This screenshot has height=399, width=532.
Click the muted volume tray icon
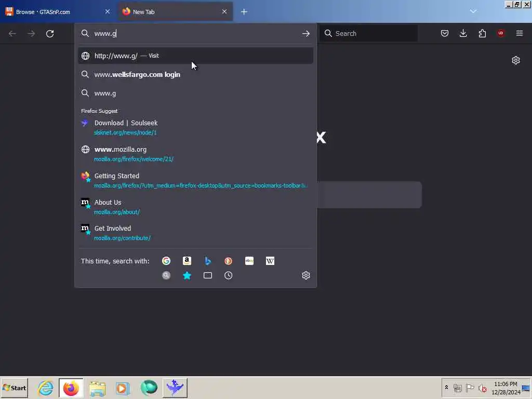pyautogui.click(x=482, y=388)
